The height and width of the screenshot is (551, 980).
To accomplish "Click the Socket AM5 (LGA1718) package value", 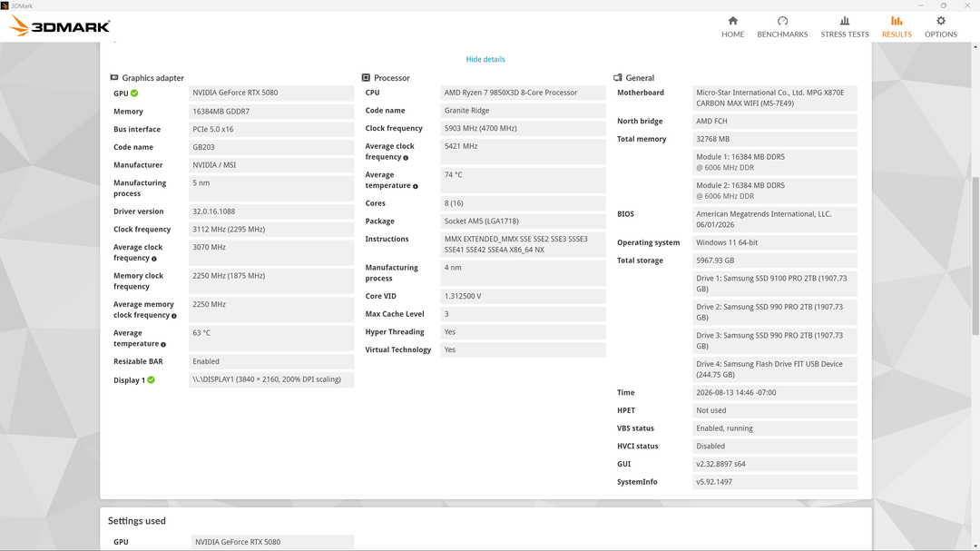I will [x=524, y=221].
